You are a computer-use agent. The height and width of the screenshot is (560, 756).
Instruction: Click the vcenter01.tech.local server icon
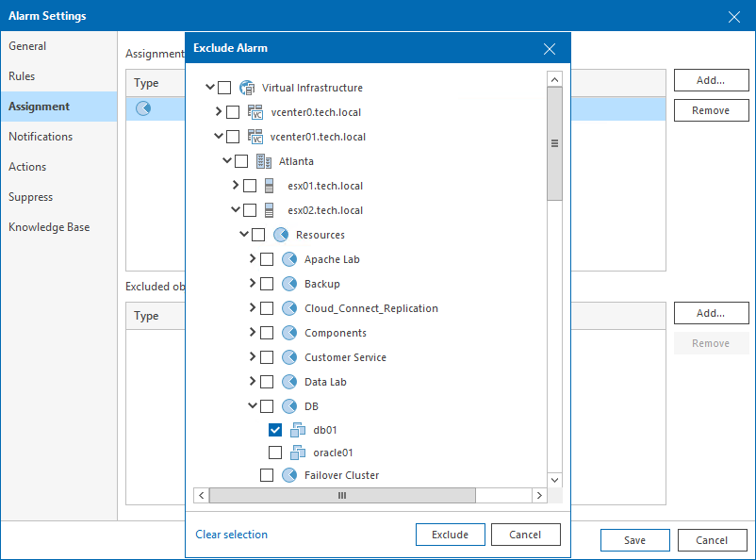(x=255, y=137)
